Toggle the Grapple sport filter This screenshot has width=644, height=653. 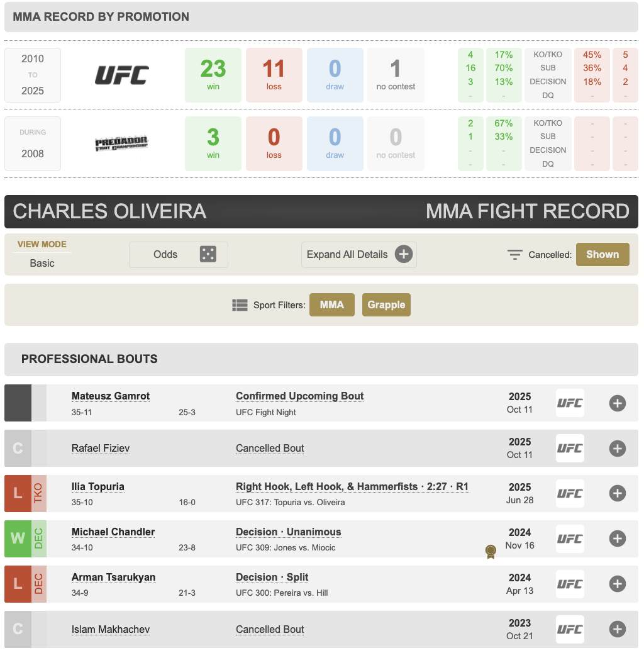[x=386, y=305]
